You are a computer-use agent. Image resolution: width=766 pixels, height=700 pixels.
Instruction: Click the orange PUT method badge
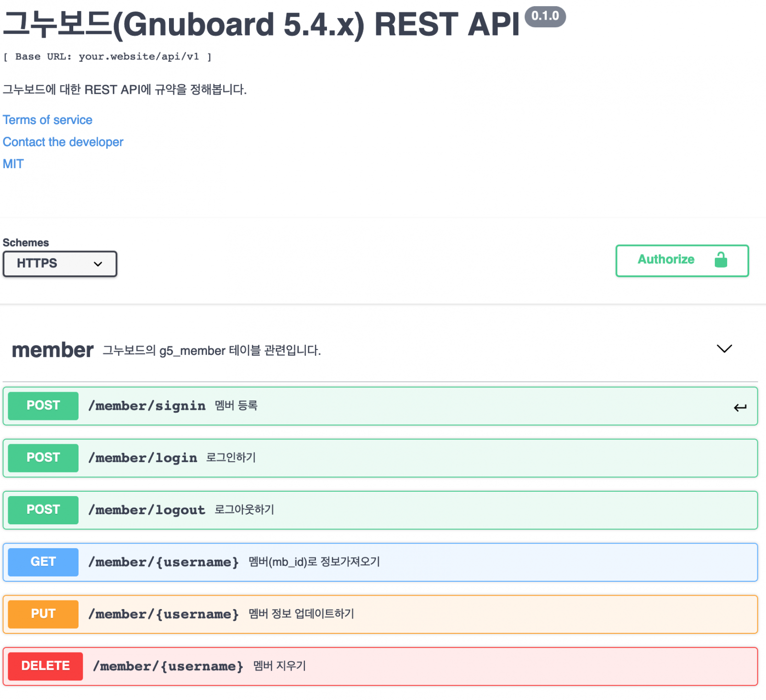[43, 614]
